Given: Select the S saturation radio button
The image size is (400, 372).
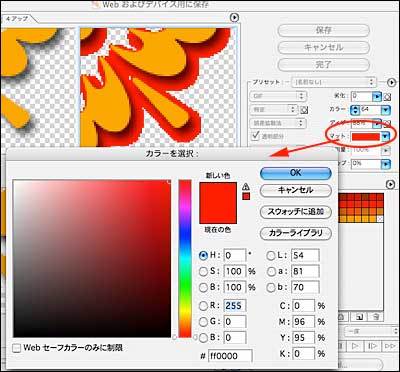Looking at the screenshot, I should [203, 271].
